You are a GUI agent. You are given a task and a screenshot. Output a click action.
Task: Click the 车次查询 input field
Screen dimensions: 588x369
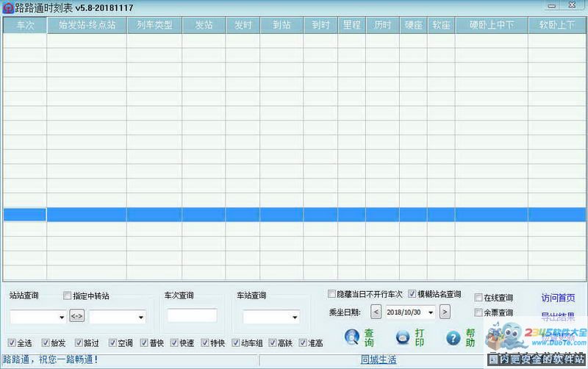pos(192,315)
